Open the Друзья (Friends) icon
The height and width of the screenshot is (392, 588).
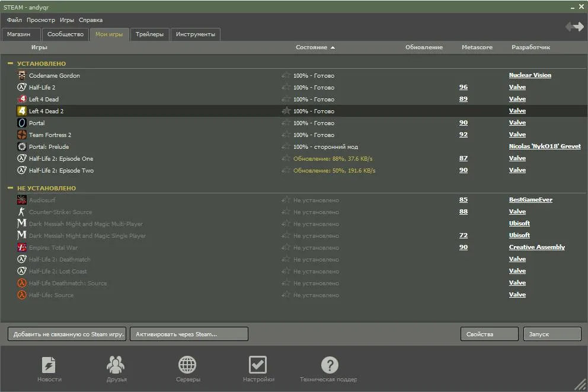pos(116,365)
